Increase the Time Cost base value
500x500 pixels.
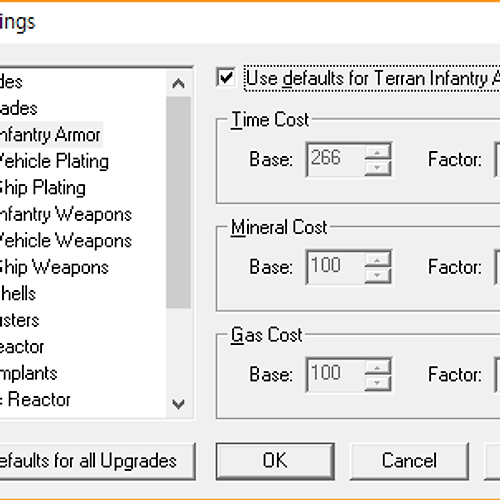tap(377, 152)
